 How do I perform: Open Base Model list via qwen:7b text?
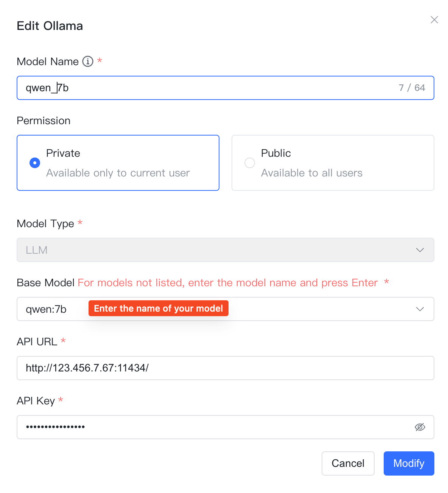click(x=46, y=309)
